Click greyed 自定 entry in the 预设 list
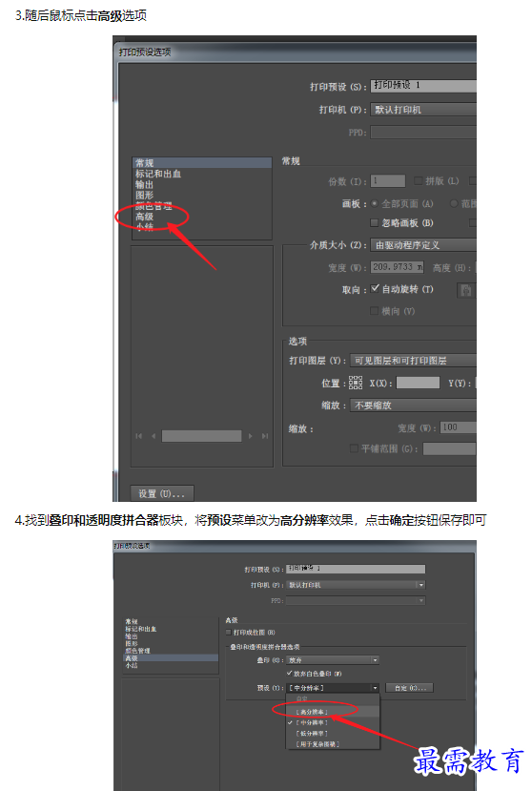Viewport: 532px width, 791px height. pyautogui.click(x=333, y=698)
